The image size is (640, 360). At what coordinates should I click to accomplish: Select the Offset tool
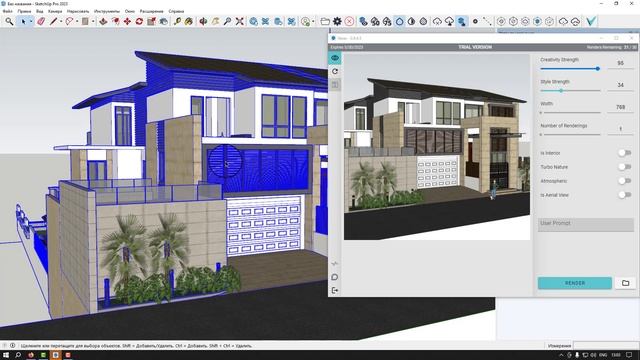click(116, 21)
